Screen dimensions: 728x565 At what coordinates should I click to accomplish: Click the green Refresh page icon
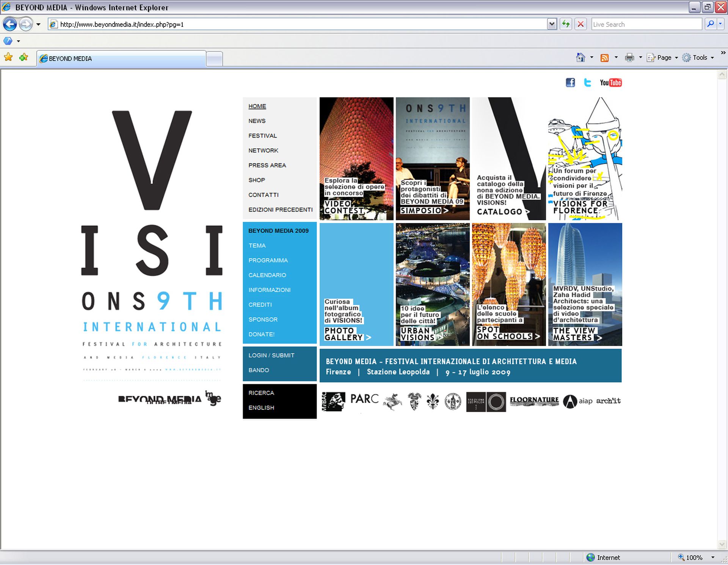tap(566, 24)
